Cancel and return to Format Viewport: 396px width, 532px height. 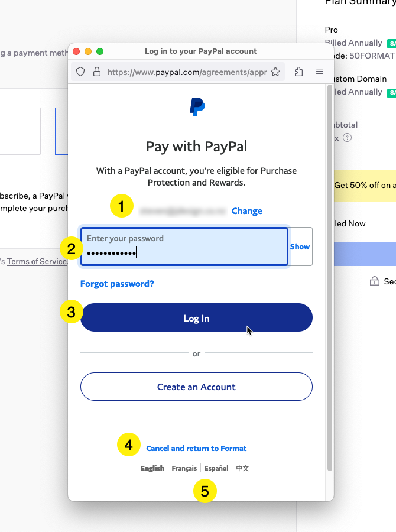[x=196, y=449]
